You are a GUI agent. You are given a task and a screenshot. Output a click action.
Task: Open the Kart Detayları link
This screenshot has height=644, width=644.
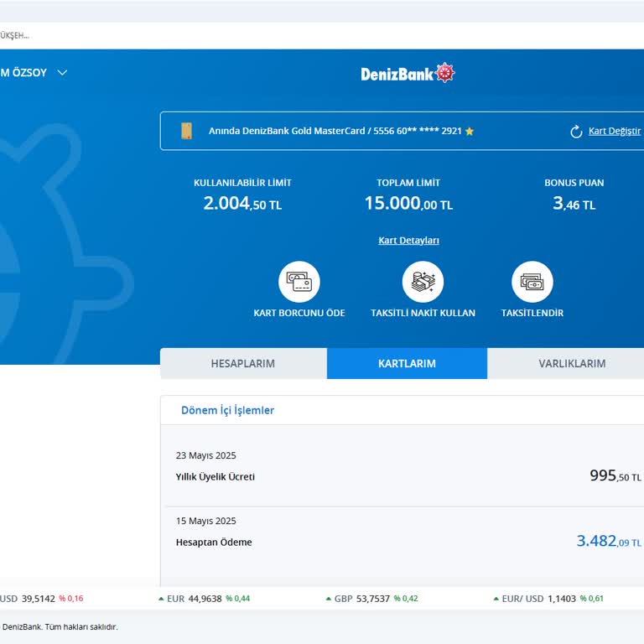[408, 241]
